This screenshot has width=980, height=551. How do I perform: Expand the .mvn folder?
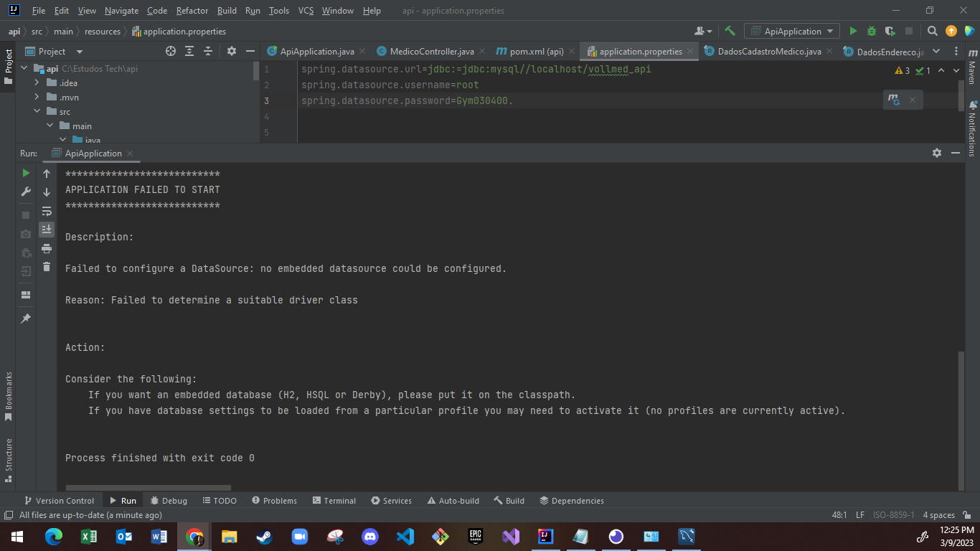(x=38, y=98)
